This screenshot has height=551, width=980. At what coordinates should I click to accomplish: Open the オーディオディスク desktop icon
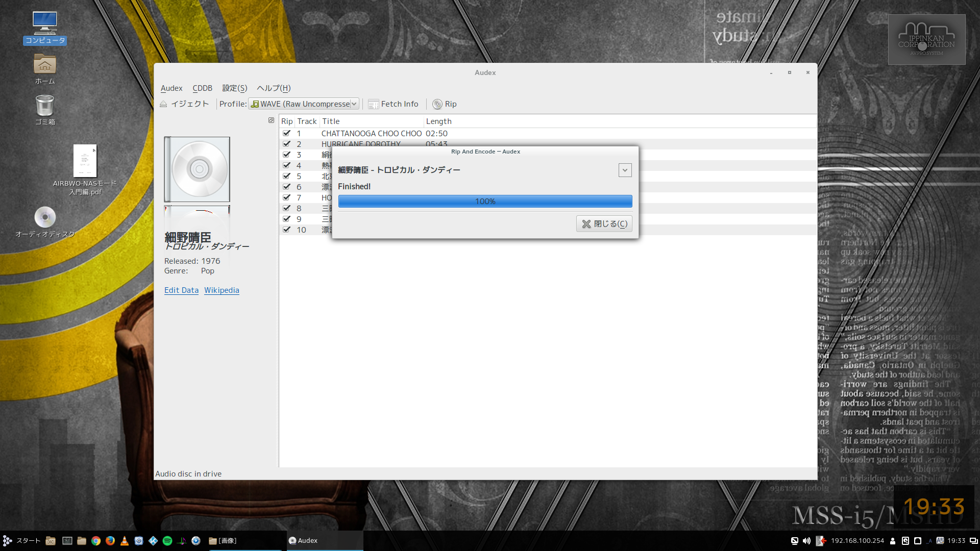[x=45, y=218]
